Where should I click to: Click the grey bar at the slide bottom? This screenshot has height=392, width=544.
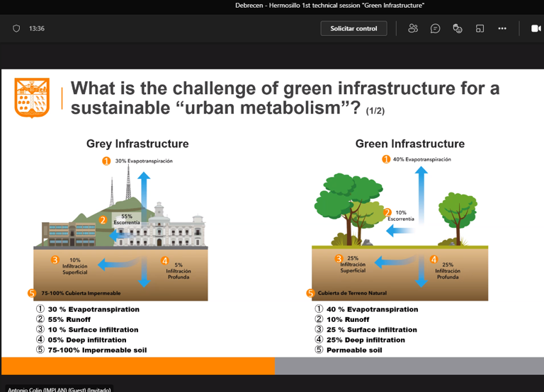(409, 365)
